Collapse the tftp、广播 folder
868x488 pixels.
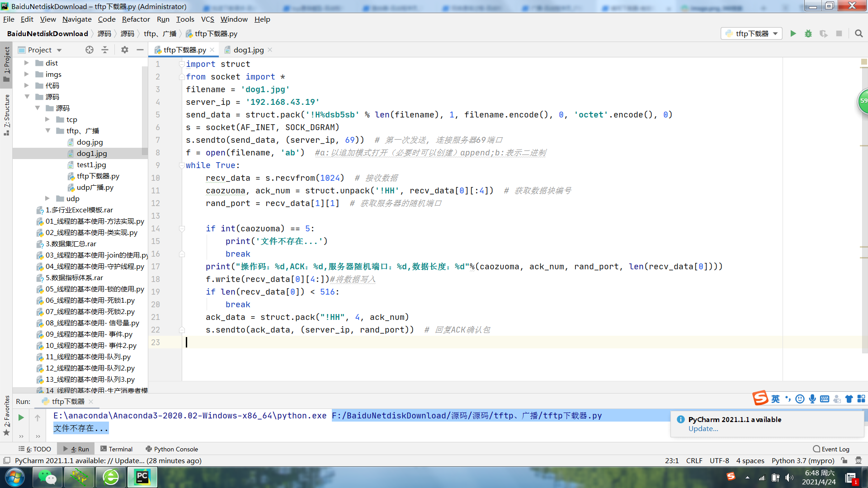47,131
